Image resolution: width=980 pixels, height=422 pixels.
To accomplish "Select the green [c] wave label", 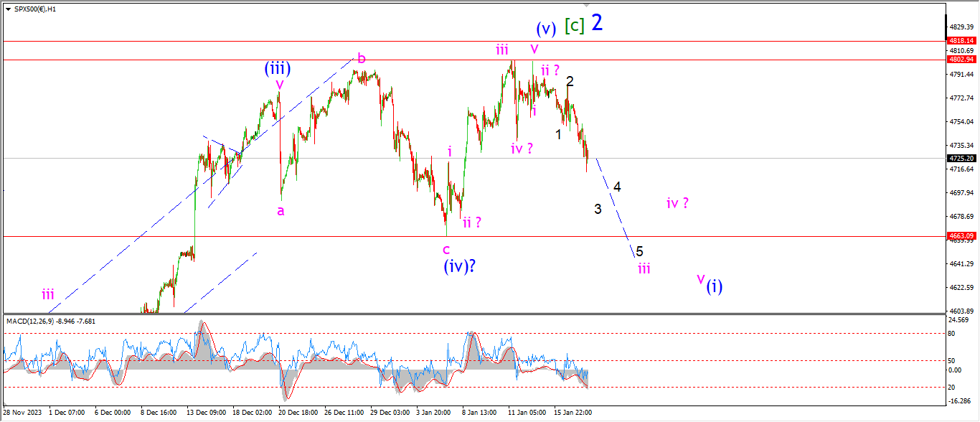I will 574,26.
